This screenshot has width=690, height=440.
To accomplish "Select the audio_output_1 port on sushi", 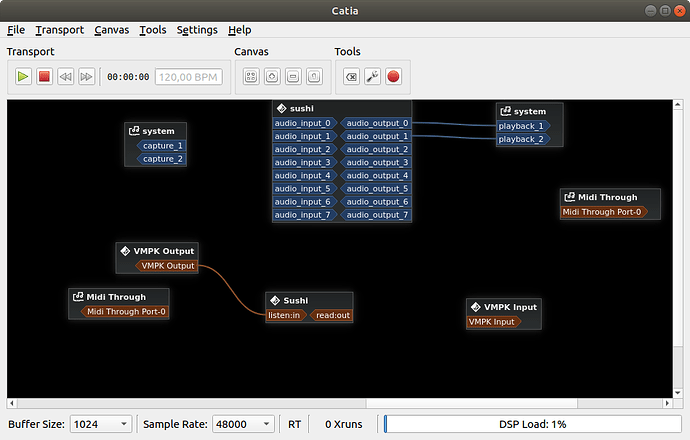I will (x=376, y=136).
